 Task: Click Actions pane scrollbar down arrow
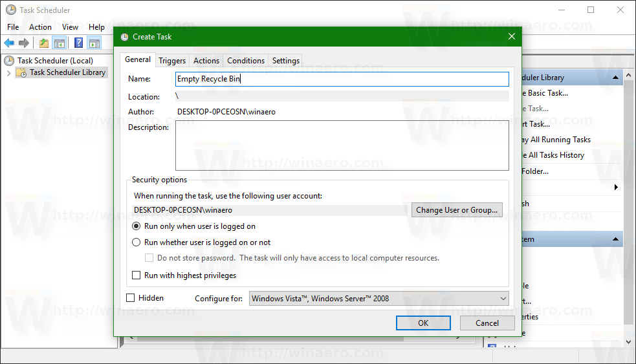coord(629,342)
